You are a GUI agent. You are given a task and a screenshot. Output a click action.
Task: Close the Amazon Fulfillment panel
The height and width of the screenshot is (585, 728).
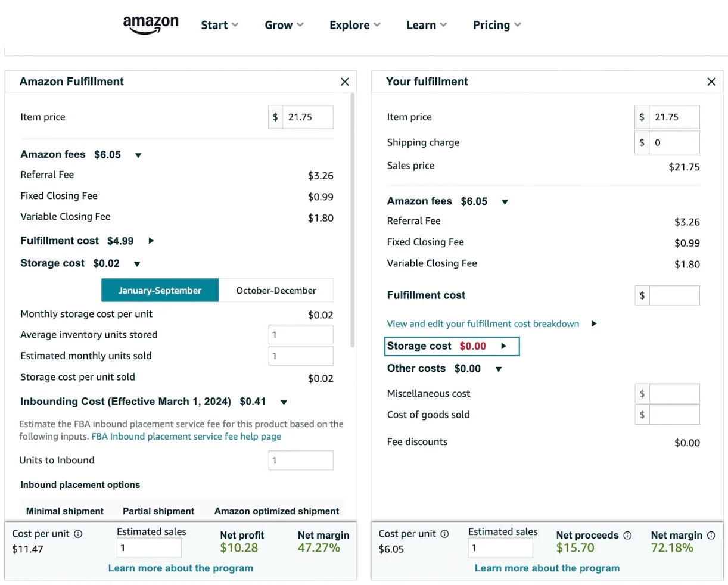[344, 82]
